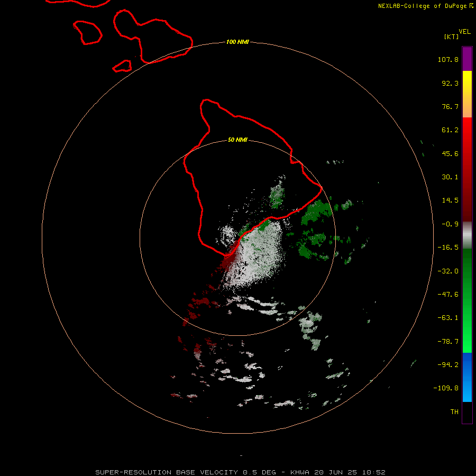Click the 107.8 velocity scale value

coord(448,59)
